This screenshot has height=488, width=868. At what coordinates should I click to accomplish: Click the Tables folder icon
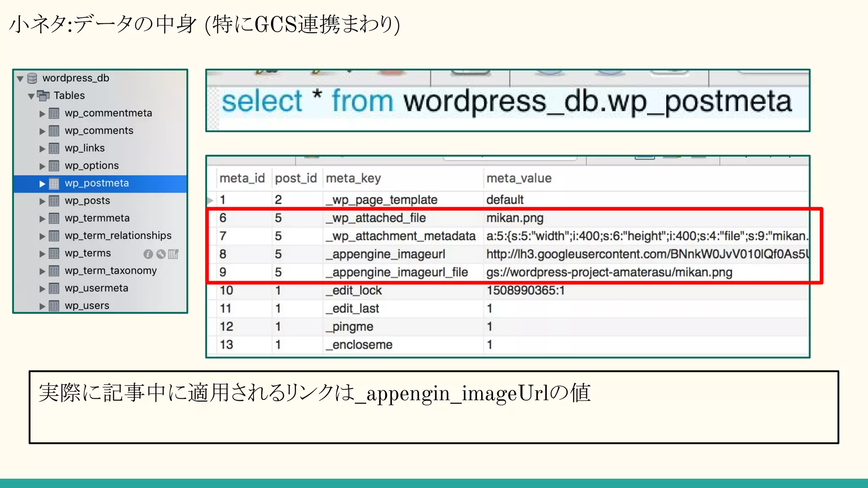[43, 96]
